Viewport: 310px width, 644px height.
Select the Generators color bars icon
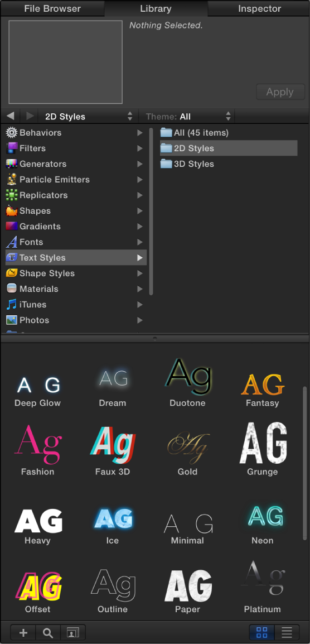click(x=12, y=164)
